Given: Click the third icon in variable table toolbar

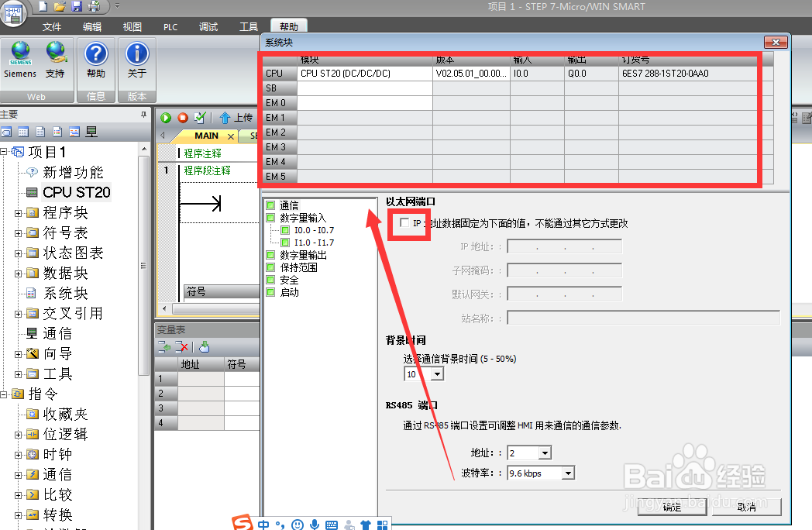Looking at the screenshot, I should (205, 347).
